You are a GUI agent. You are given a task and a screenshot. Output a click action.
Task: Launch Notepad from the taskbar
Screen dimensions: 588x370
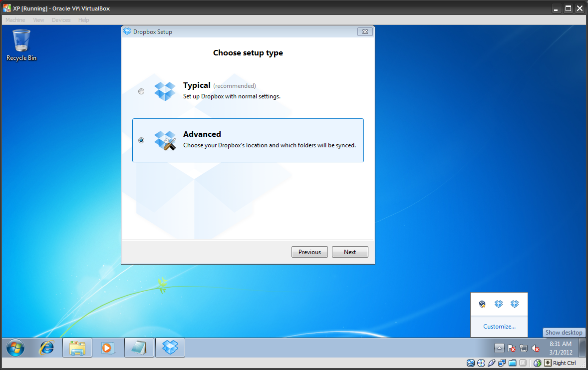(139, 348)
